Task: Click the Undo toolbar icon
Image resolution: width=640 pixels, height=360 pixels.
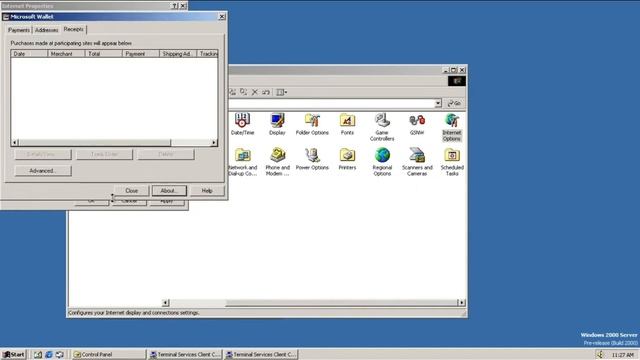Action: [266, 92]
